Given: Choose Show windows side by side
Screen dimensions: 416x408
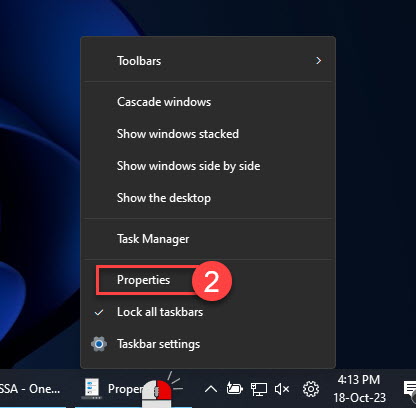Looking at the screenshot, I should point(208,166).
